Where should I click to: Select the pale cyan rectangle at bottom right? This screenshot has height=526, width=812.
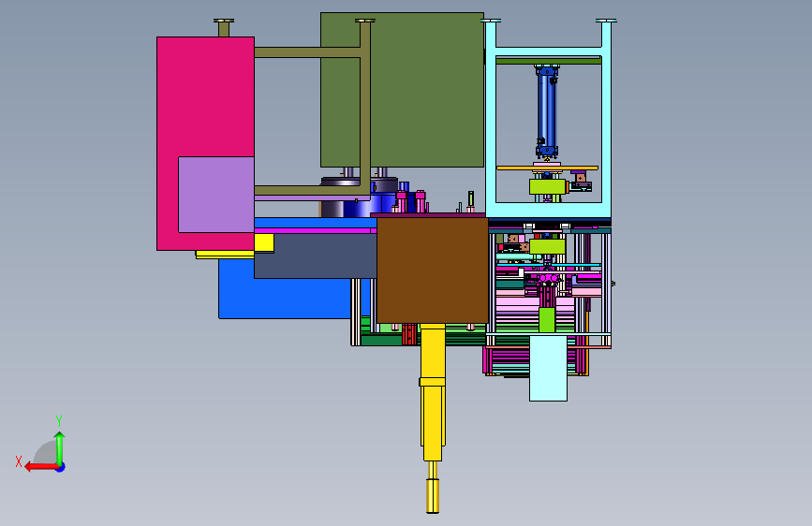(548, 368)
